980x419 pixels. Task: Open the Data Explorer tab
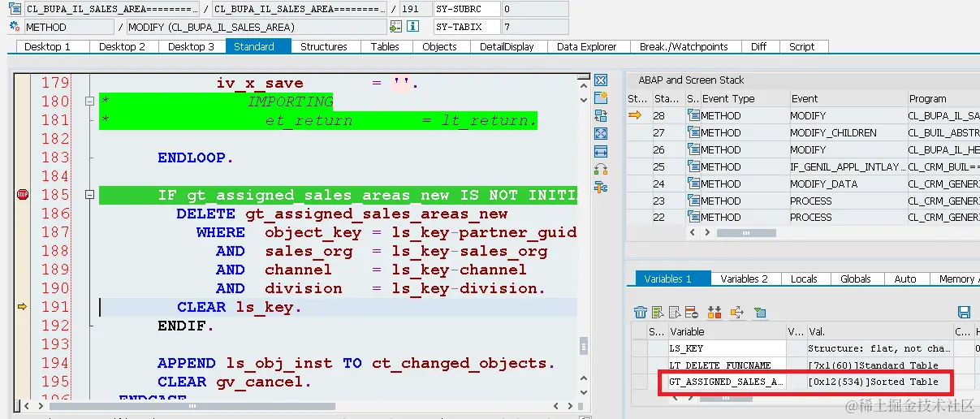[586, 46]
